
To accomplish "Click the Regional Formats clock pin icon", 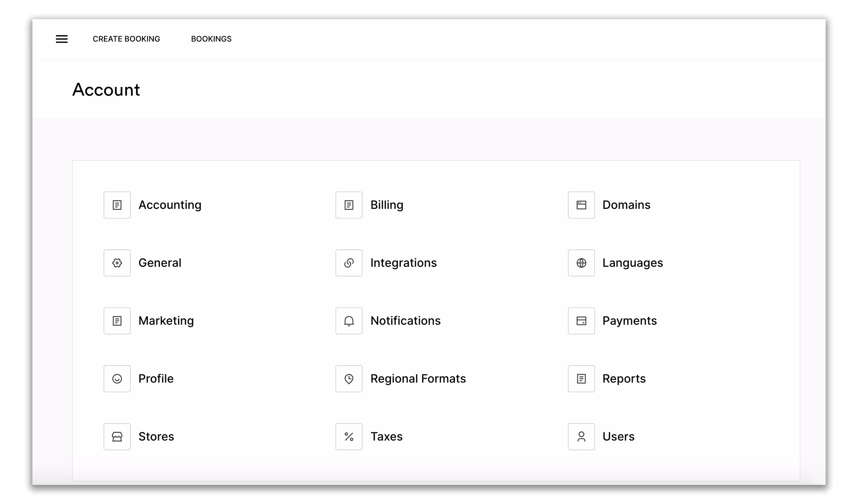I will click(x=349, y=379).
